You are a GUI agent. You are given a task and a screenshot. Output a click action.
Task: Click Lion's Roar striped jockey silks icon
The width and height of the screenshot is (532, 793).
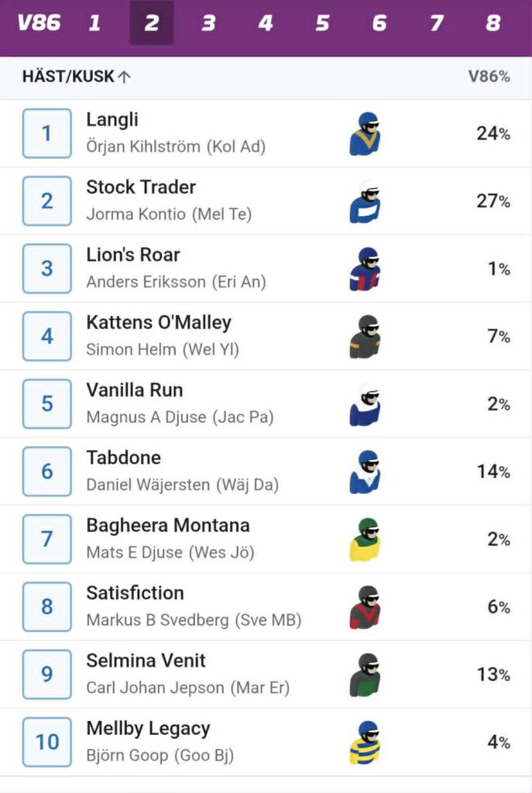365,269
